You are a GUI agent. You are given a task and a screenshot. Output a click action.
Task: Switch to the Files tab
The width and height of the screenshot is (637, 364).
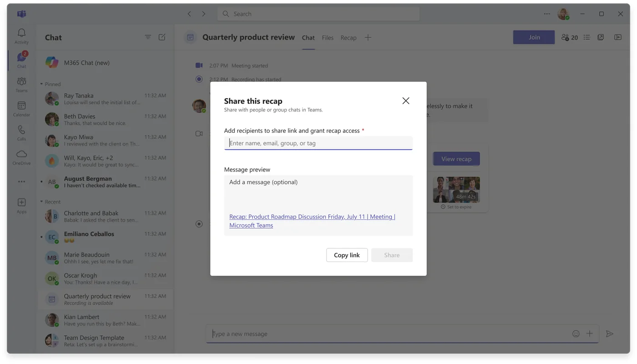(x=328, y=38)
